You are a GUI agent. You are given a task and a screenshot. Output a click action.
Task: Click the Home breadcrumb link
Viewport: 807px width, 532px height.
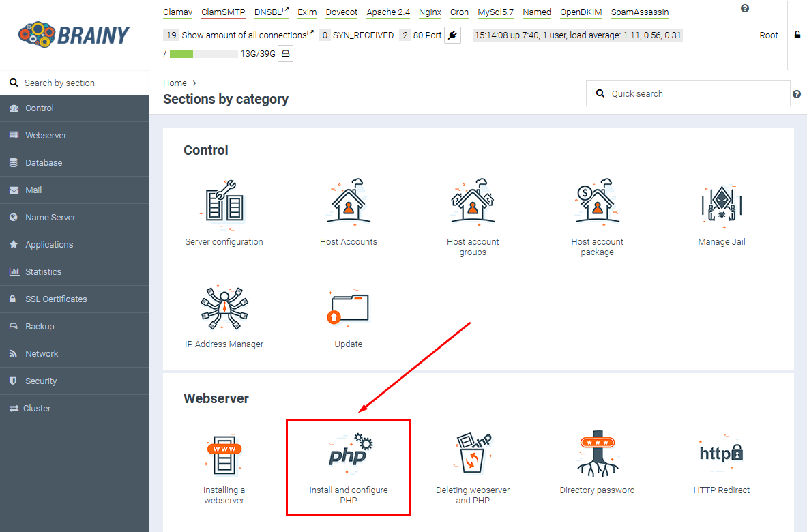click(175, 83)
